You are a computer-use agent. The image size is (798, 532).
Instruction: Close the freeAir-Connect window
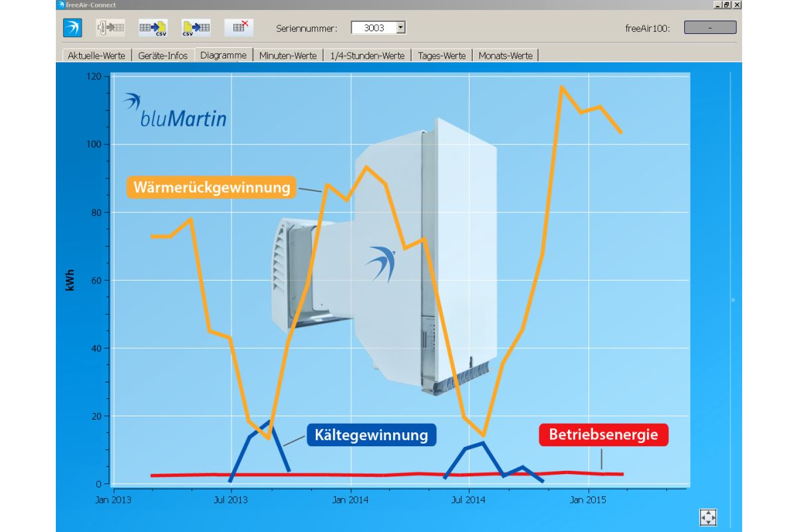coord(735,5)
